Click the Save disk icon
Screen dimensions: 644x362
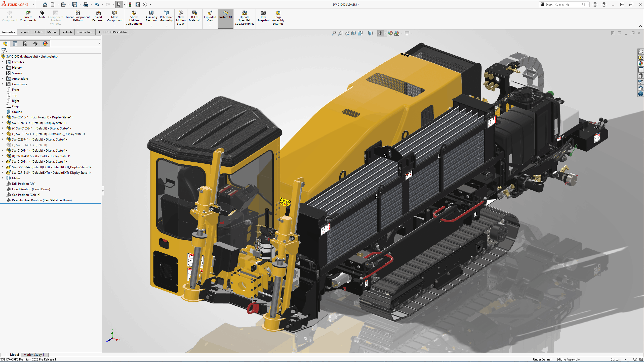(75, 5)
